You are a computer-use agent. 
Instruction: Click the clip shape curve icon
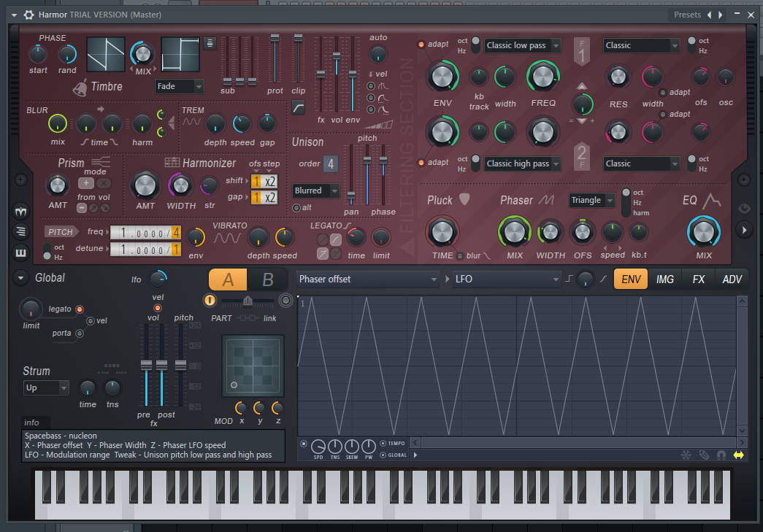[299, 107]
